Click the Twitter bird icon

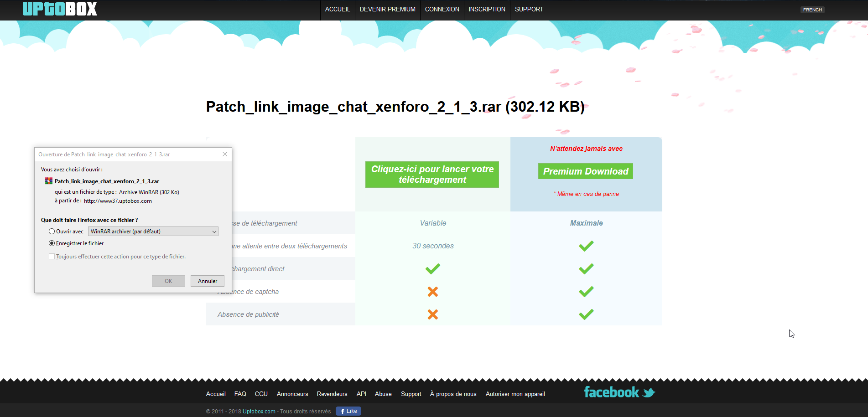click(x=649, y=393)
